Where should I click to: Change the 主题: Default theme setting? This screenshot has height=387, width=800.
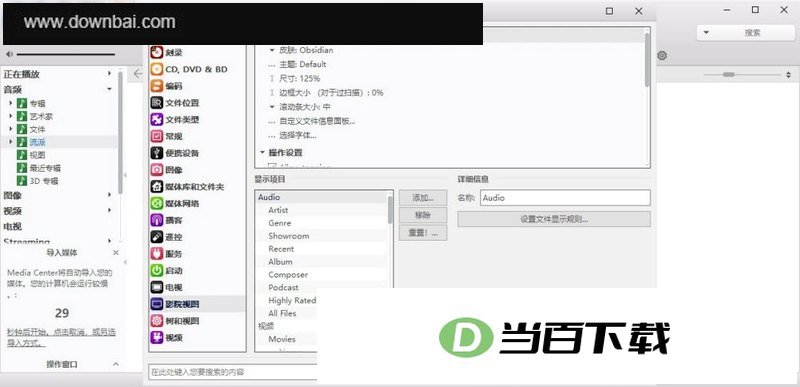tap(303, 65)
